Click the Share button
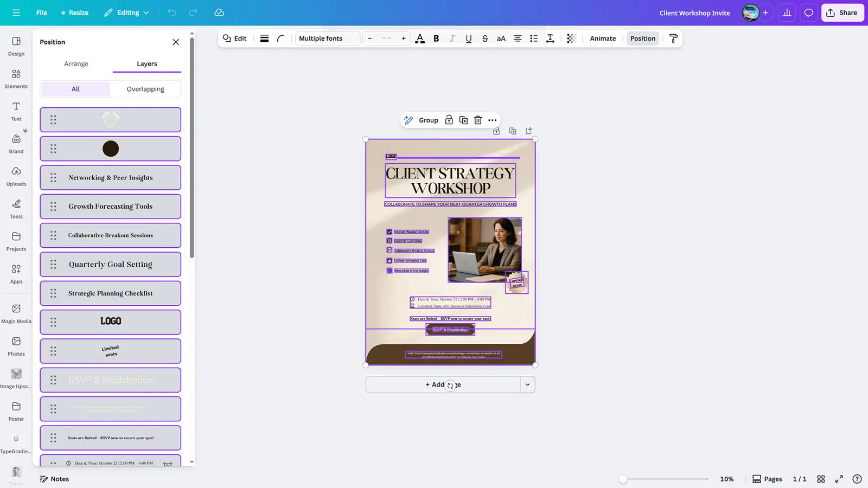 (x=842, y=12)
